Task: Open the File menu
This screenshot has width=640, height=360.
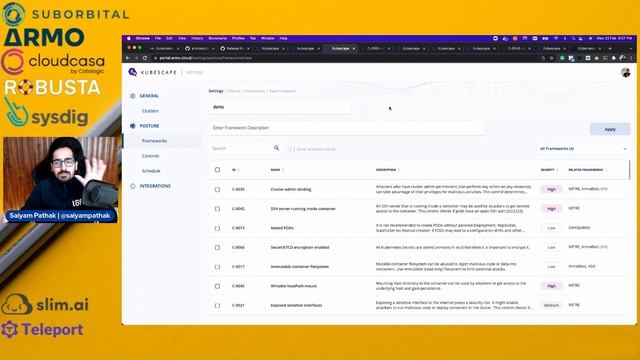Action: coord(158,38)
